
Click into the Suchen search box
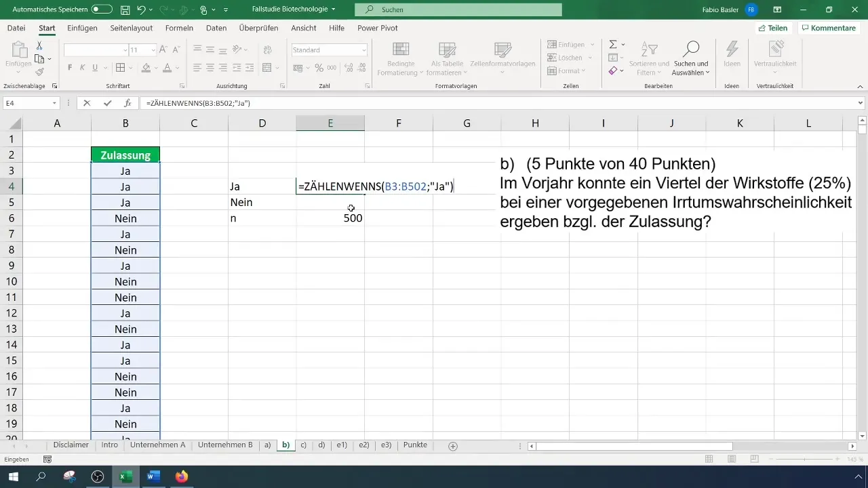[x=458, y=9]
